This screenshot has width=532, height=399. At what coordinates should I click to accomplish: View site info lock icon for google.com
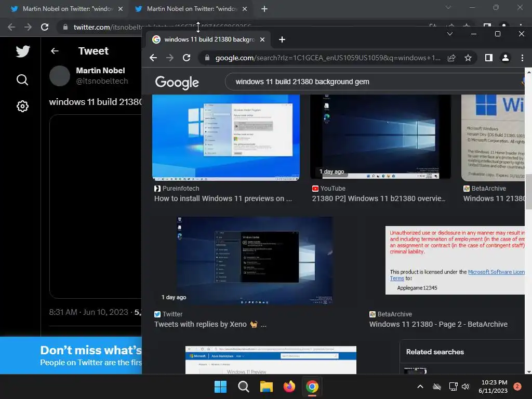tap(207, 58)
